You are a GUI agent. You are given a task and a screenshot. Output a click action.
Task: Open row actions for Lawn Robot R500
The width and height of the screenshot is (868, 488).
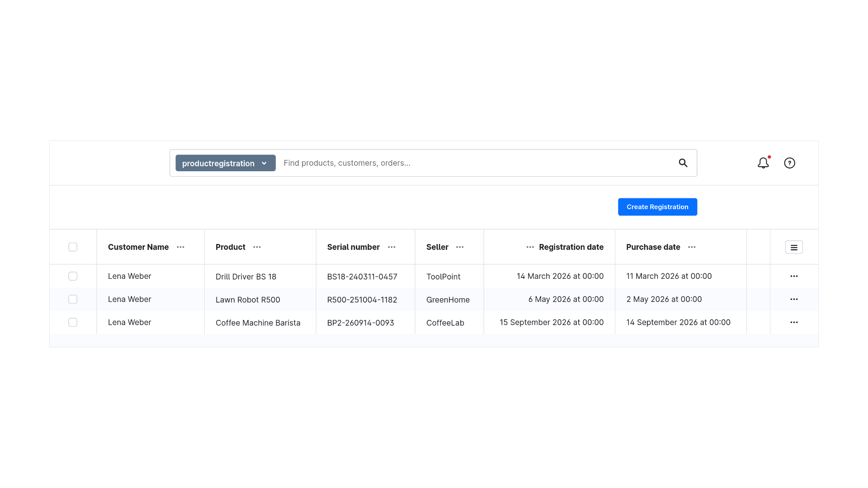point(794,299)
